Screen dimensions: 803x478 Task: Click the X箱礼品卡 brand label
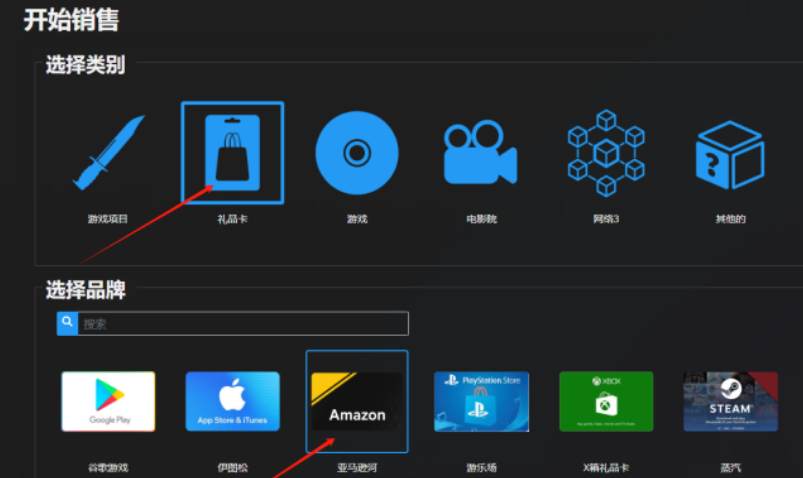(x=606, y=468)
